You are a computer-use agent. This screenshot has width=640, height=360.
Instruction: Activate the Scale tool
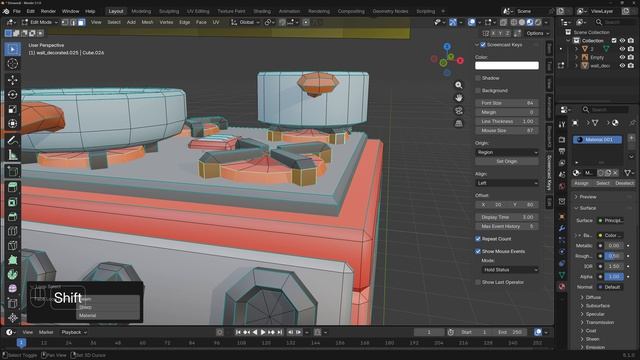[x=12, y=109]
